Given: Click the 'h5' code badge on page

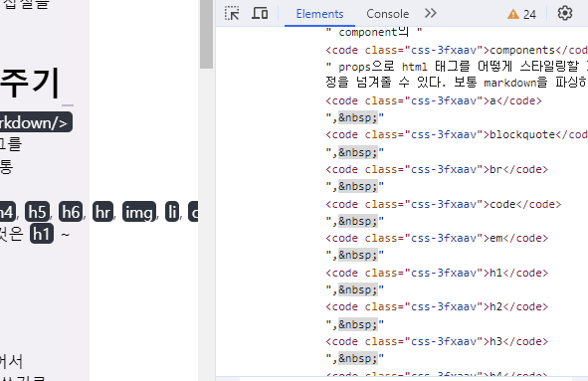Looking at the screenshot, I should [37, 212].
